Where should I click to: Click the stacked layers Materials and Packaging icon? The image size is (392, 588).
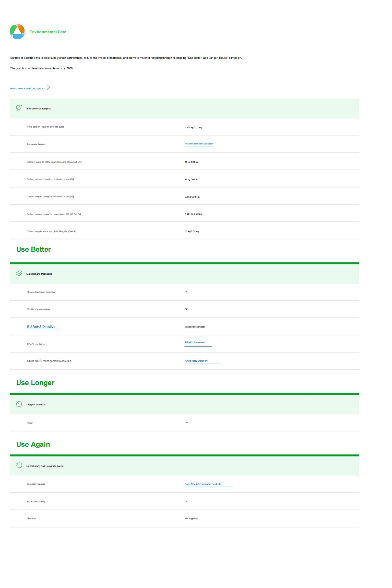click(19, 273)
